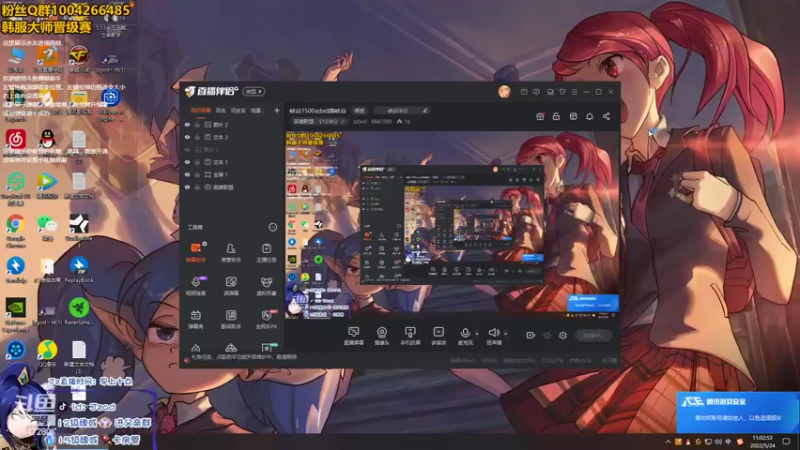Screen dimensions: 800x450
Task: Mute the 麦克风 microphone
Action: (465, 336)
